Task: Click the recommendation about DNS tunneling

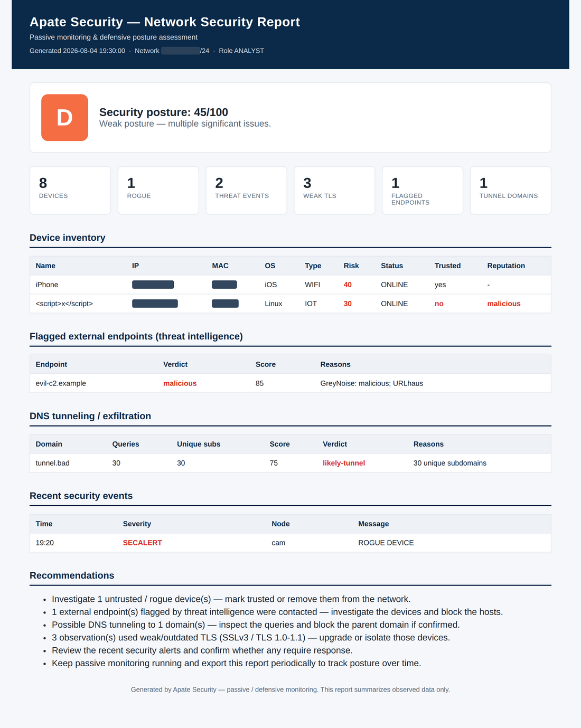Action: point(256,625)
